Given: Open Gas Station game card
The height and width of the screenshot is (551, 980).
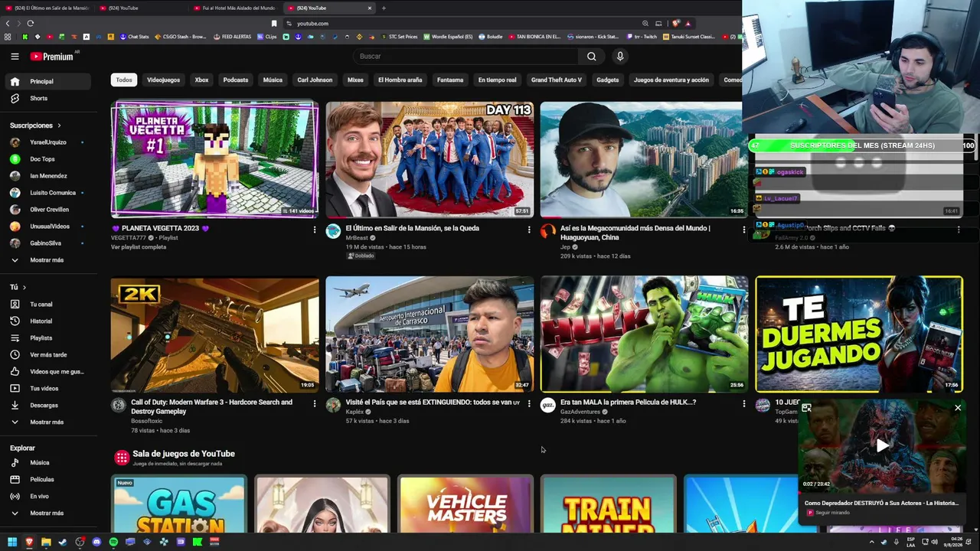Looking at the screenshot, I should [179, 504].
